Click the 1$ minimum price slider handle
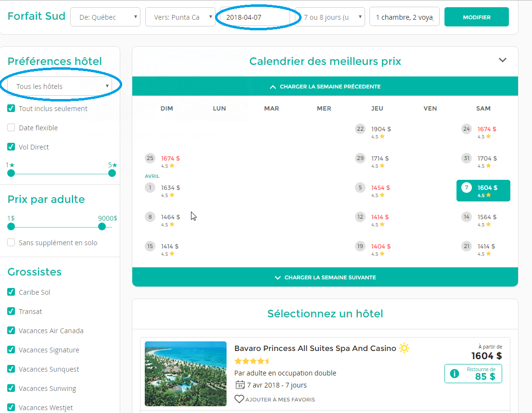Viewport: 532px width, 413px height. pos(11,226)
